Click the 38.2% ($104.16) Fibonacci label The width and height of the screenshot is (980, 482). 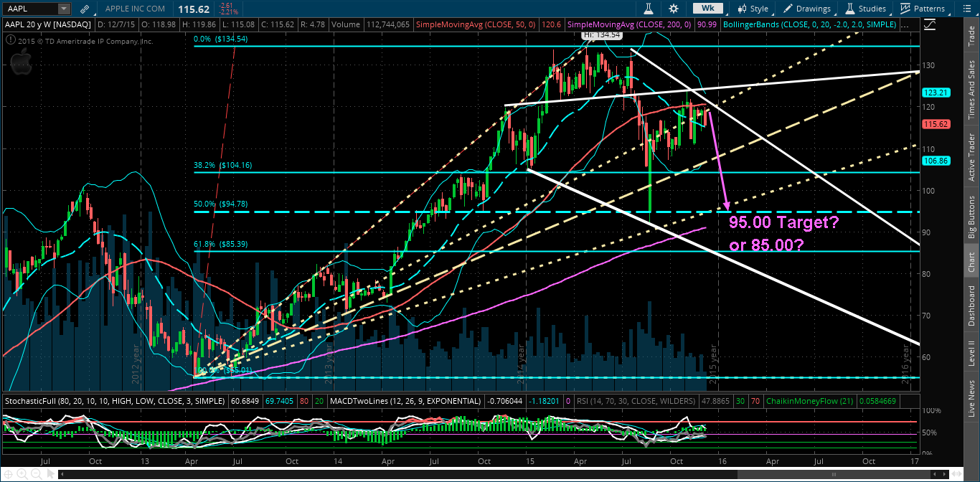pyautogui.click(x=223, y=165)
